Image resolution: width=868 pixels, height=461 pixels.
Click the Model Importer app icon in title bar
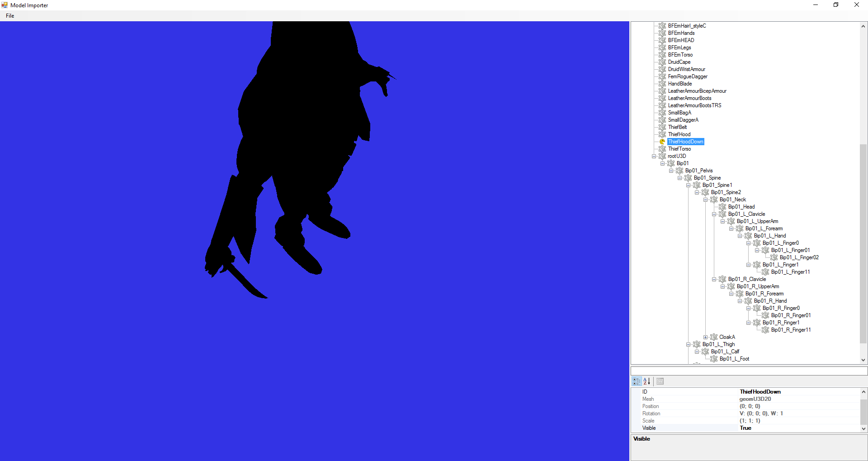(x=5, y=5)
